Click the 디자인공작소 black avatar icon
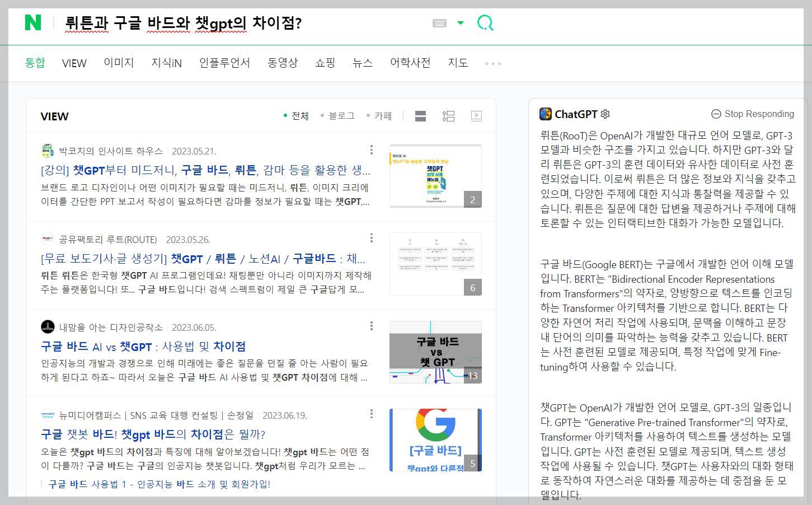Viewport: 812px width, 505px height. point(48,327)
